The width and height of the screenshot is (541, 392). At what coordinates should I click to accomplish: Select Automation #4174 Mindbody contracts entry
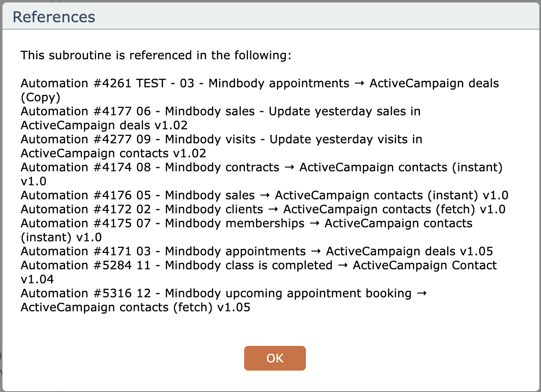click(261, 168)
